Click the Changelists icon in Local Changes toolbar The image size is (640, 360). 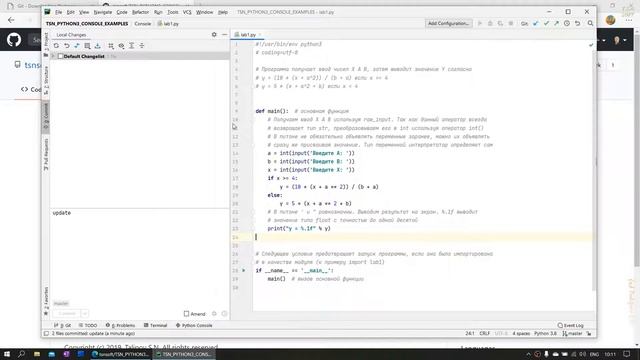point(87,46)
